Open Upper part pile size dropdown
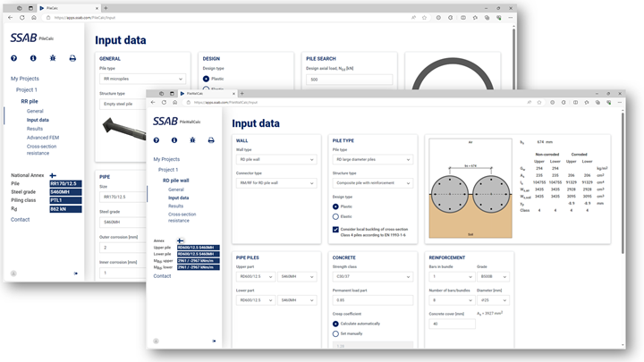The image size is (644, 362). tap(256, 276)
